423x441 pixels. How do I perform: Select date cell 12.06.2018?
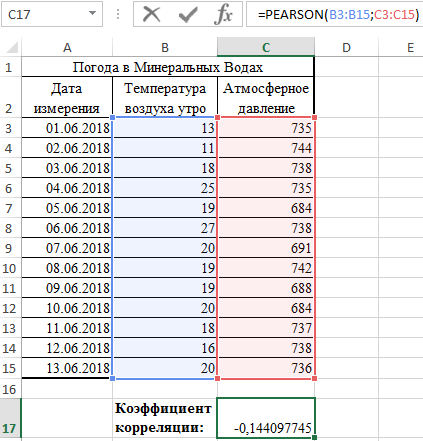point(67,348)
